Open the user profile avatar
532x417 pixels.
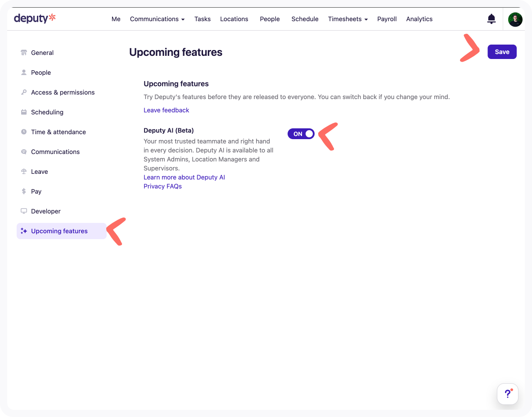515,19
